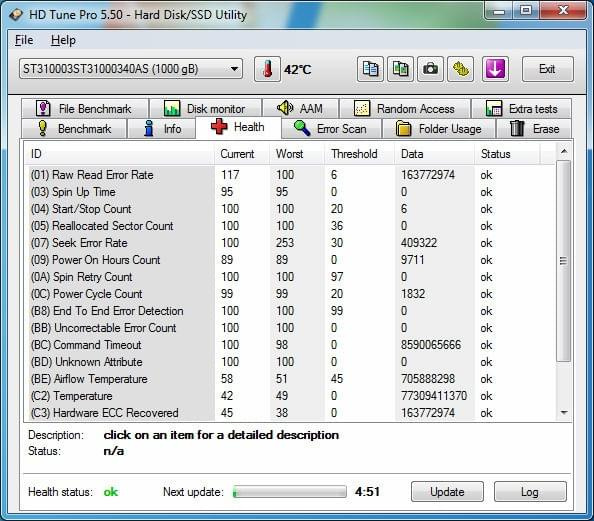Screen dimensions: 594x521
Task: Open the Error Scan tab
Action: pyautogui.click(x=331, y=129)
